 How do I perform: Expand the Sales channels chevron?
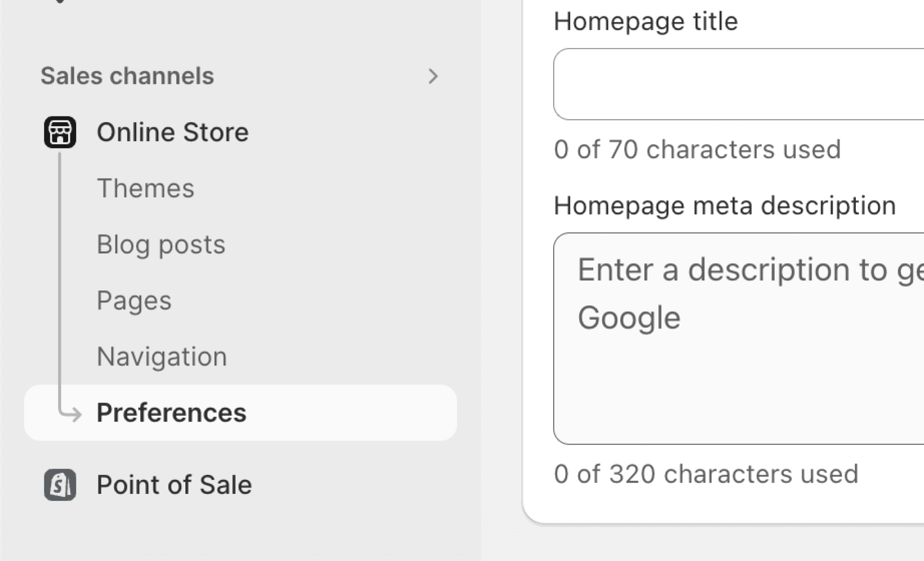click(433, 76)
